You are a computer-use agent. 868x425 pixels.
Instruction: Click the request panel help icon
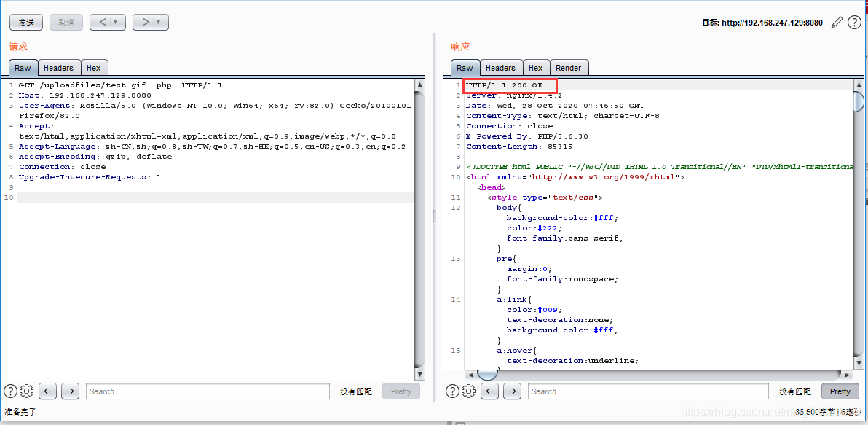point(10,391)
